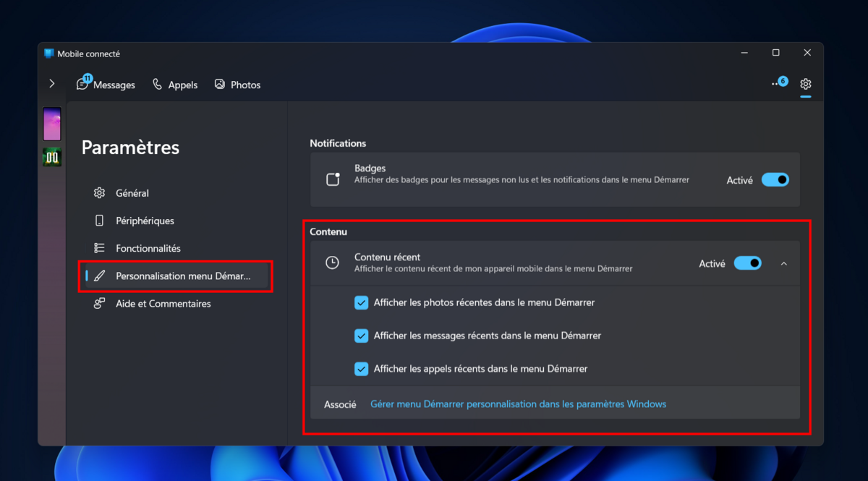Click the Photos picture icon
The height and width of the screenshot is (481, 868).
[x=220, y=84]
